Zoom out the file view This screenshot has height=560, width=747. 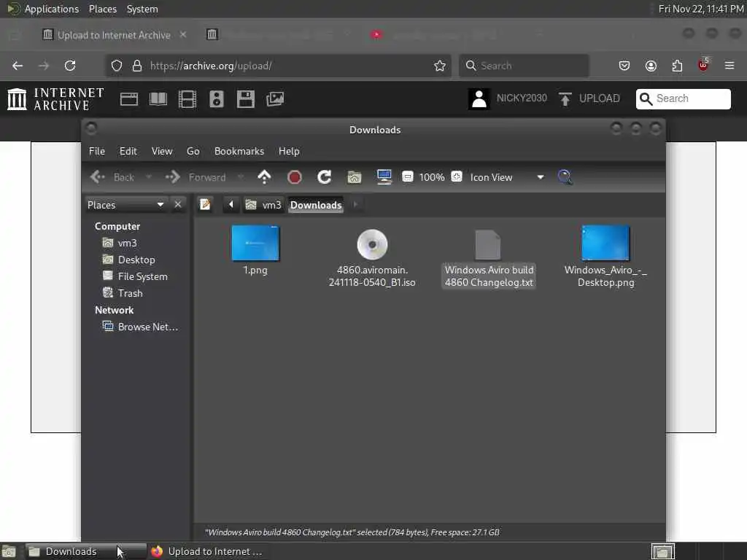coord(408,177)
